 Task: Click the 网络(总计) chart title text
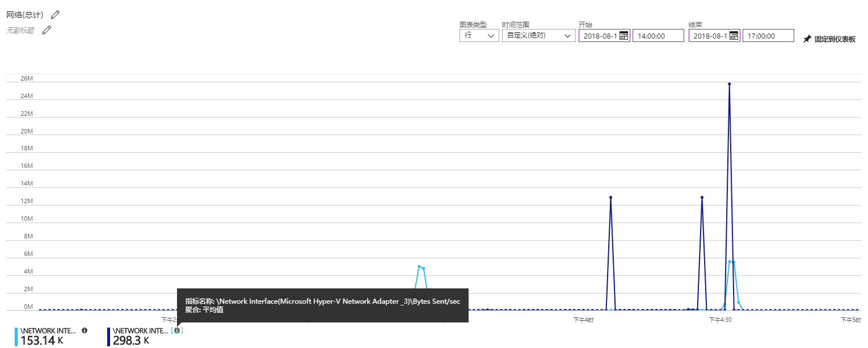tap(25, 15)
